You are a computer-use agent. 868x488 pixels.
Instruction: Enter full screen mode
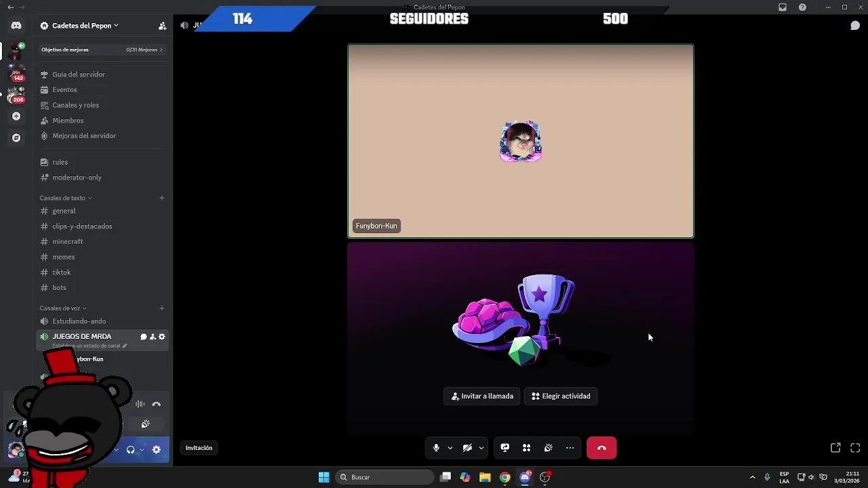(x=855, y=448)
